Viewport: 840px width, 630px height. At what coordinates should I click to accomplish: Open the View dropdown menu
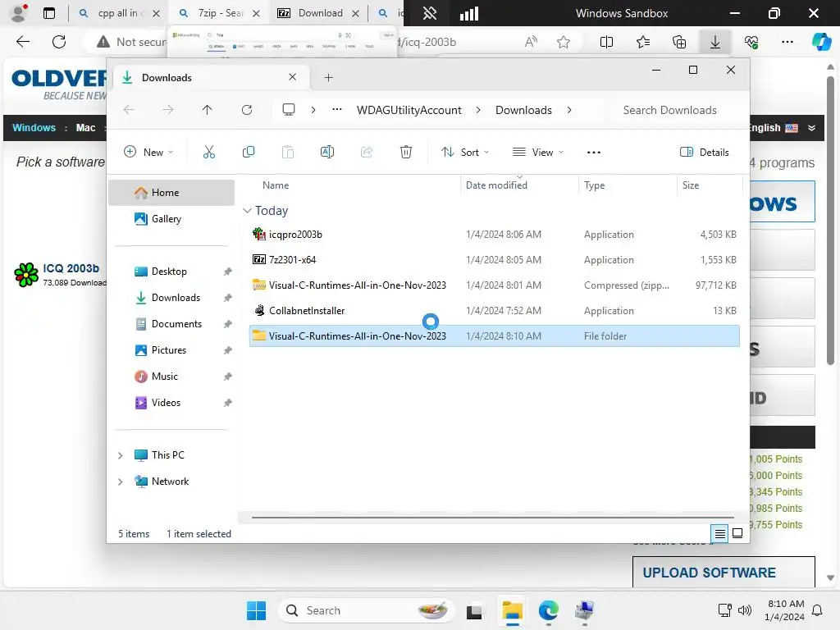pyautogui.click(x=538, y=152)
